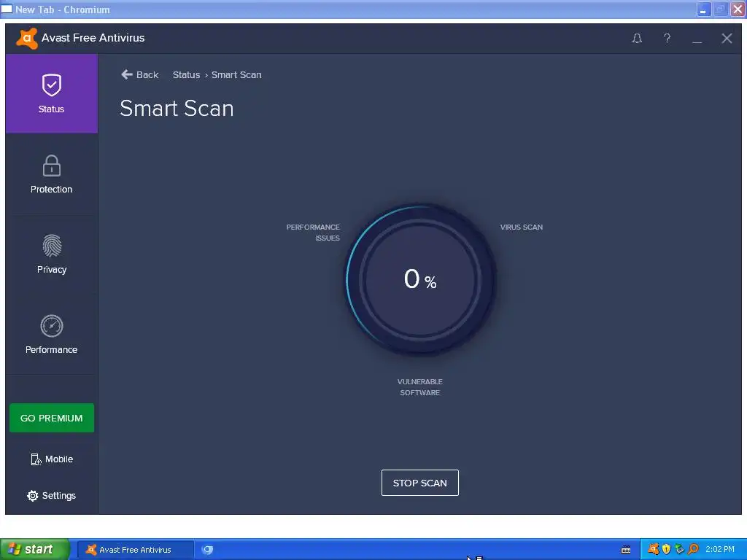Click the Avast icon in the system tray
This screenshot has height=560, width=747.
654,550
